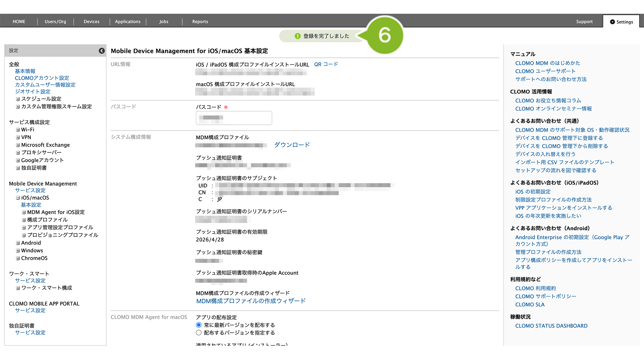Image resolution: width=644 pixels, height=362 pixels.
Task: Select 常に最新バージョンを配布する radio option
Action: coord(198,325)
